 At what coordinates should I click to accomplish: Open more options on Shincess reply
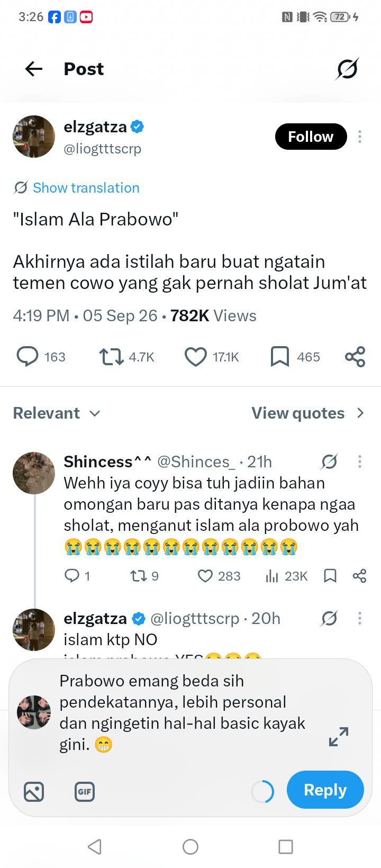360,462
